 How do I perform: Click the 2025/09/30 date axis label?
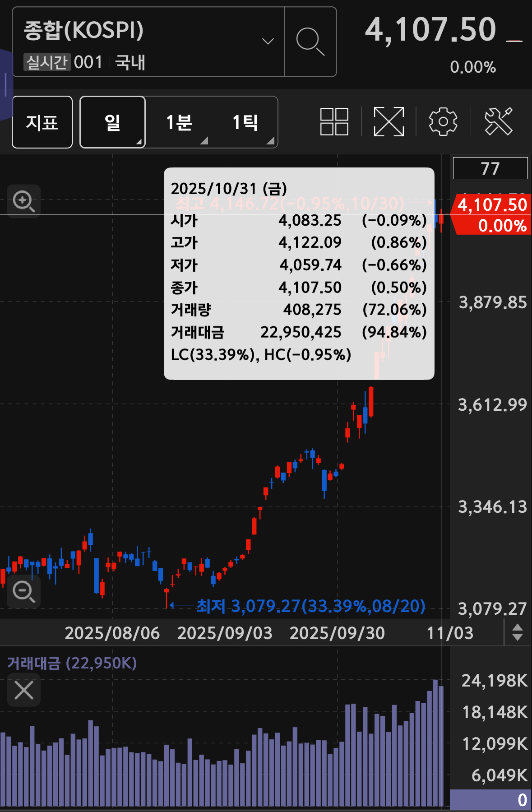[x=337, y=633]
